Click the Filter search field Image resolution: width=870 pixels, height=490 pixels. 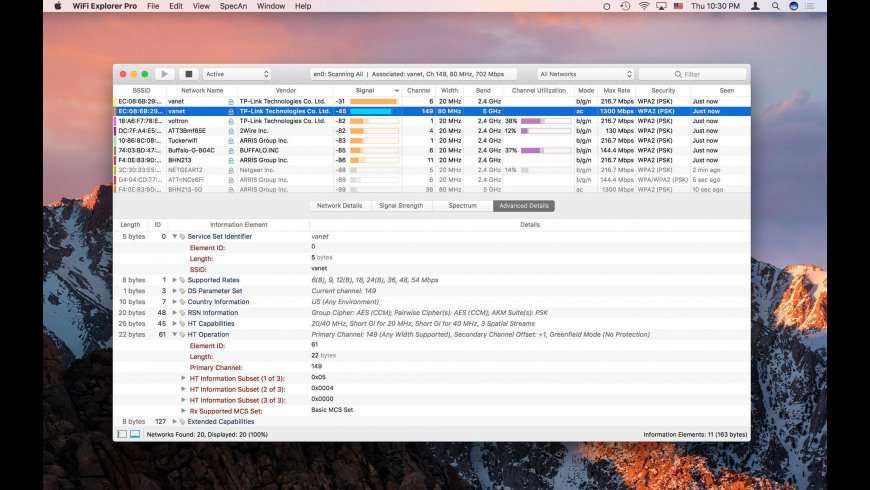coord(692,74)
